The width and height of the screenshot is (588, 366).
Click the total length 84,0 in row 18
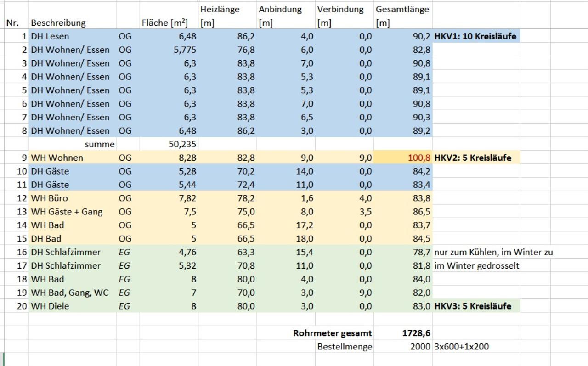click(x=403, y=279)
